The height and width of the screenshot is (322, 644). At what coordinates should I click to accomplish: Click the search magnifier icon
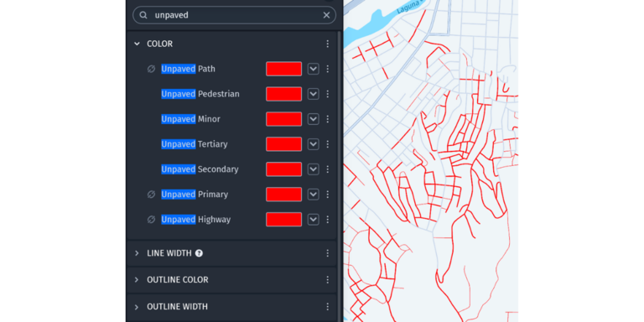(143, 15)
